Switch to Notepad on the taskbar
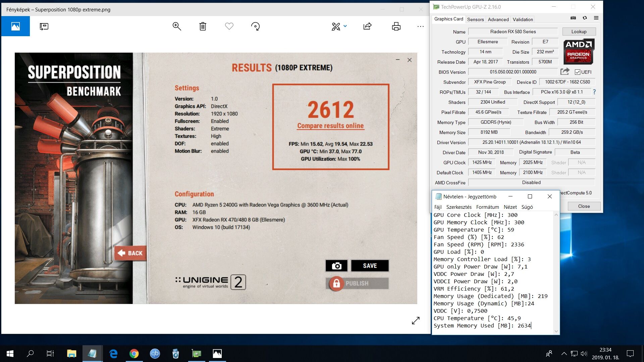The image size is (644, 362). [x=92, y=354]
